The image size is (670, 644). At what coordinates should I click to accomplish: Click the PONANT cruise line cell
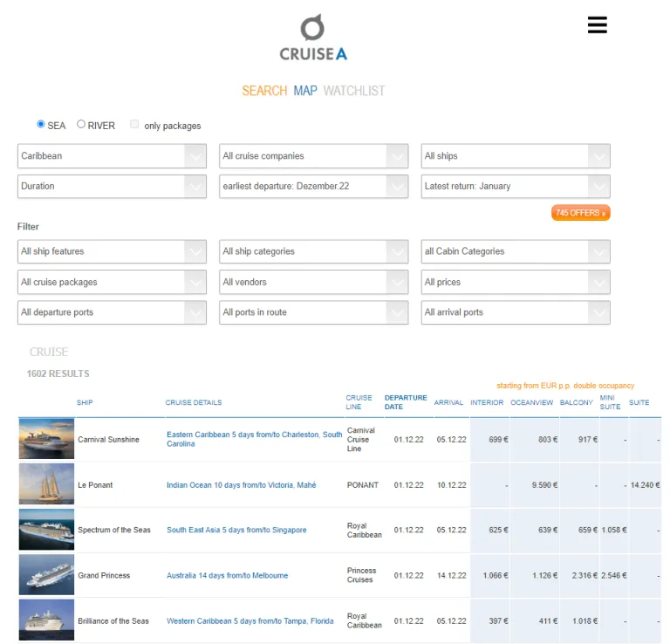point(363,485)
